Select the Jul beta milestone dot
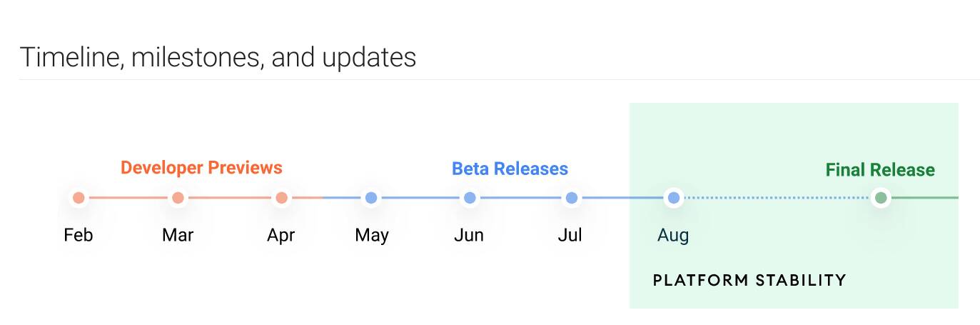 point(571,198)
